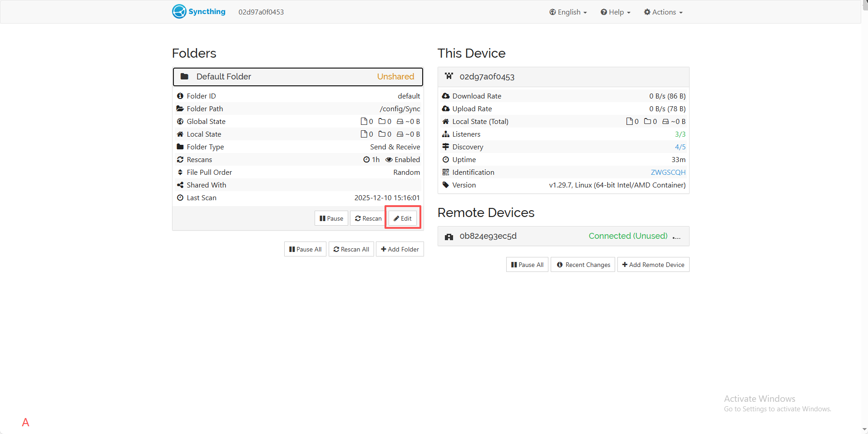Click the Download Rate cloud icon
The height and width of the screenshot is (434, 868).
(x=446, y=96)
